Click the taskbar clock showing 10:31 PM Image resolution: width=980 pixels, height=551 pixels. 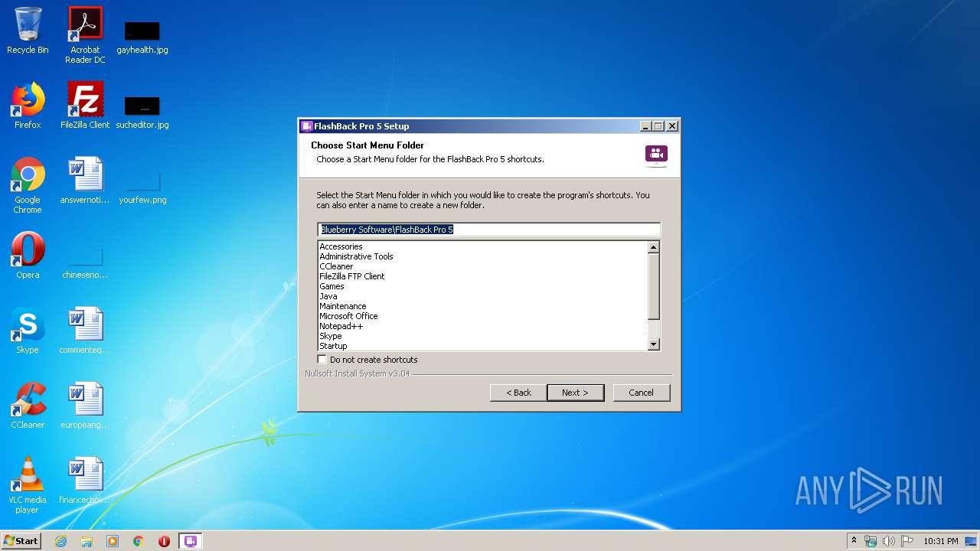pyautogui.click(x=940, y=541)
